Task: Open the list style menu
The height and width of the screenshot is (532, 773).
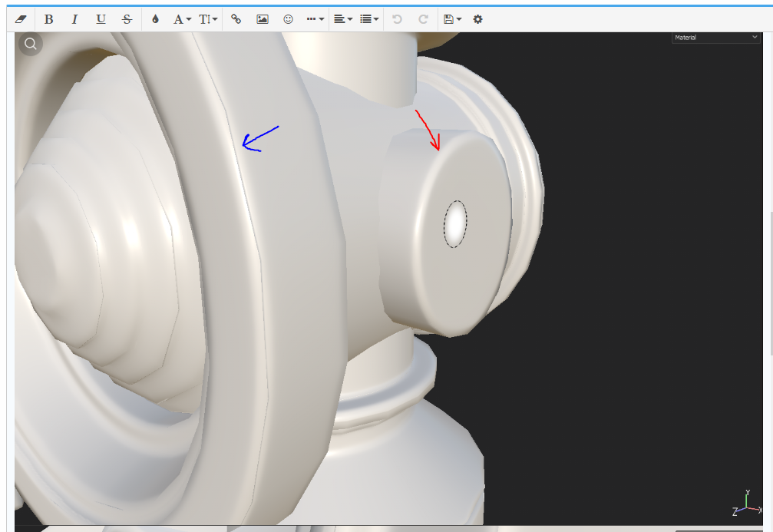Action: 370,19
